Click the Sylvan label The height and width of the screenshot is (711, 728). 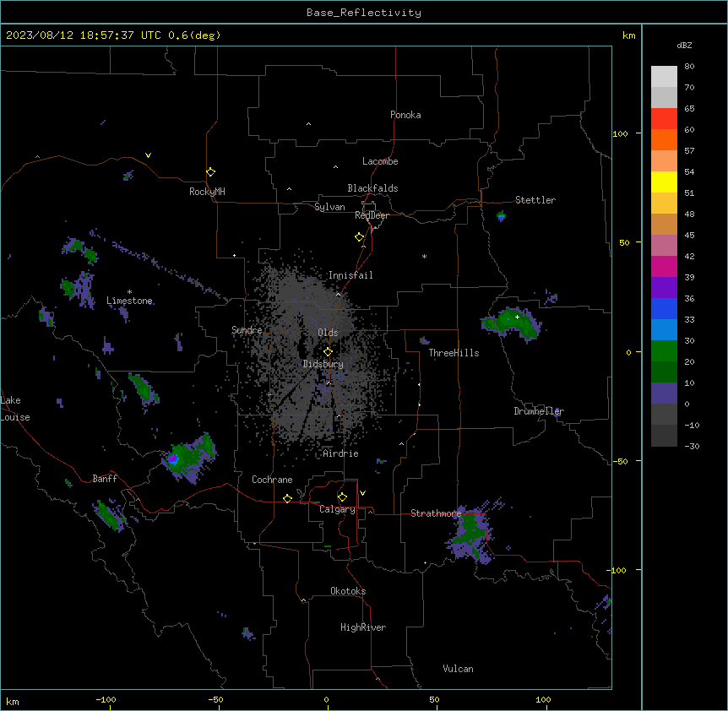click(x=329, y=207)
